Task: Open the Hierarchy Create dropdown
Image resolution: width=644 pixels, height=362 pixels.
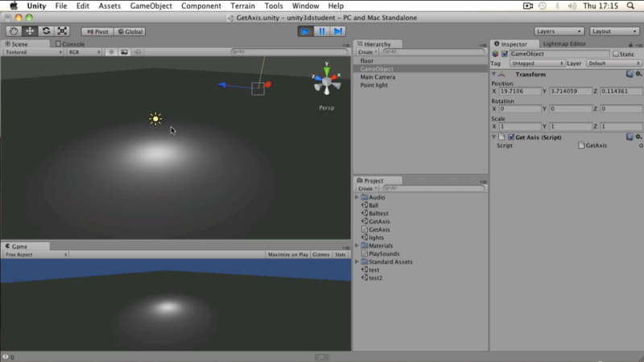Action: 367,52
